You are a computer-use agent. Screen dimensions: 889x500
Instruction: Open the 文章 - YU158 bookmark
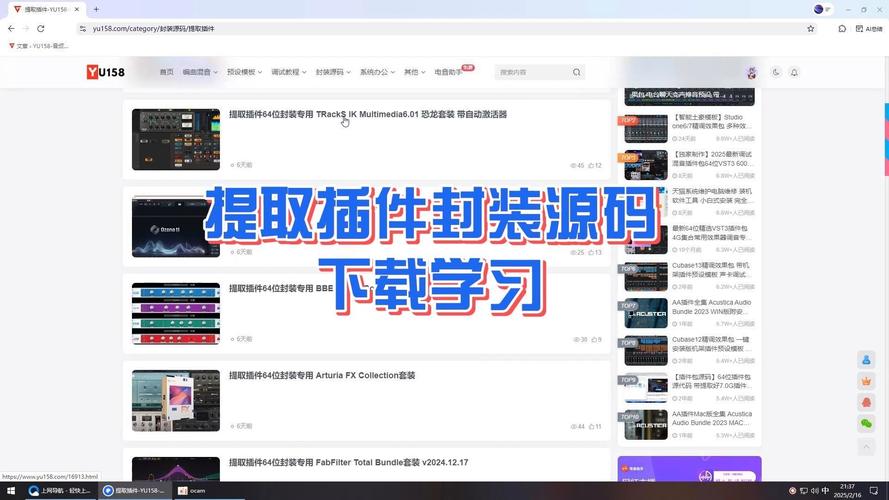(x=39, y=46)
